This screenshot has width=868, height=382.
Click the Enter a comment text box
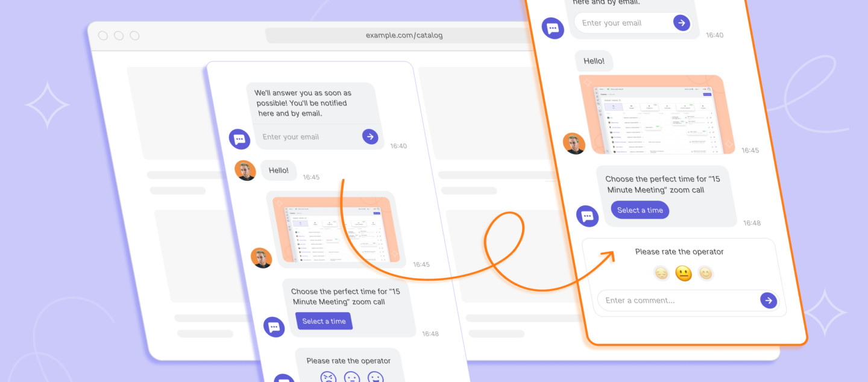point(651,300)
